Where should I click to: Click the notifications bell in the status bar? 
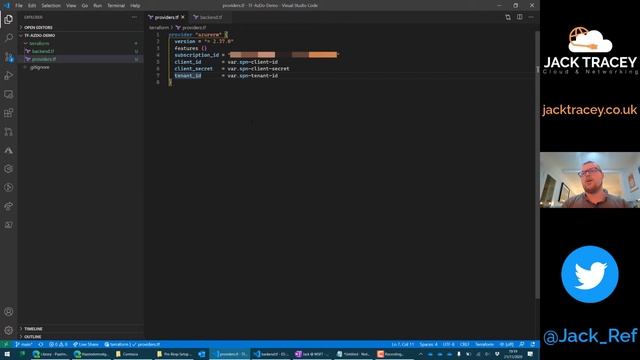pos(533,344)
